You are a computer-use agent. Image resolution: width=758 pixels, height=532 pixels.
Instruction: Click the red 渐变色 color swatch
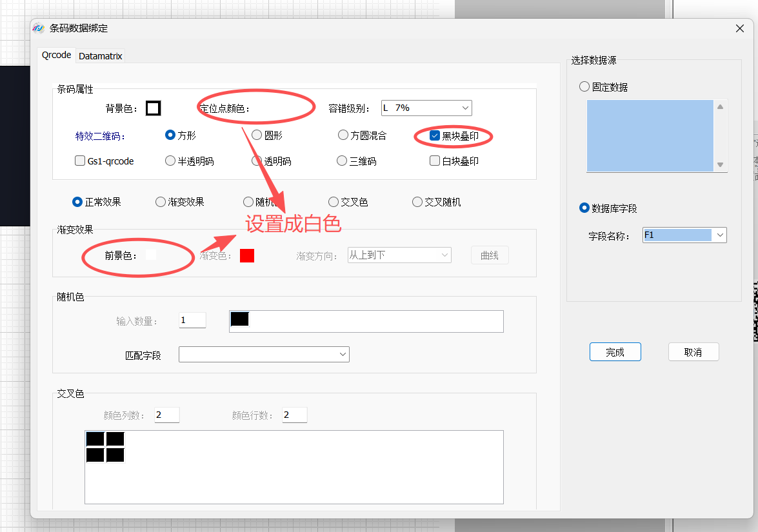coord(247,255)
